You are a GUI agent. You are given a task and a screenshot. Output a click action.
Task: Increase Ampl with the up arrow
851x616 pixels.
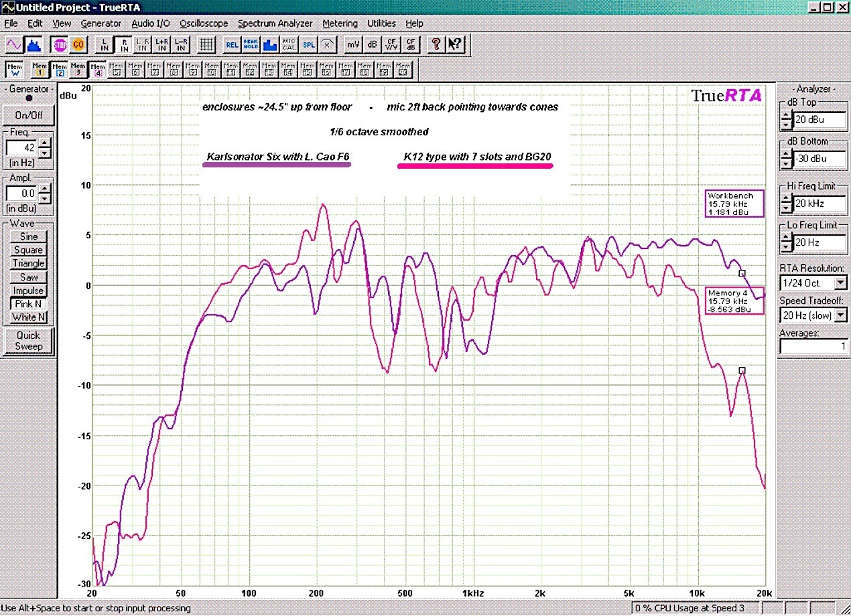click(44, 189)
